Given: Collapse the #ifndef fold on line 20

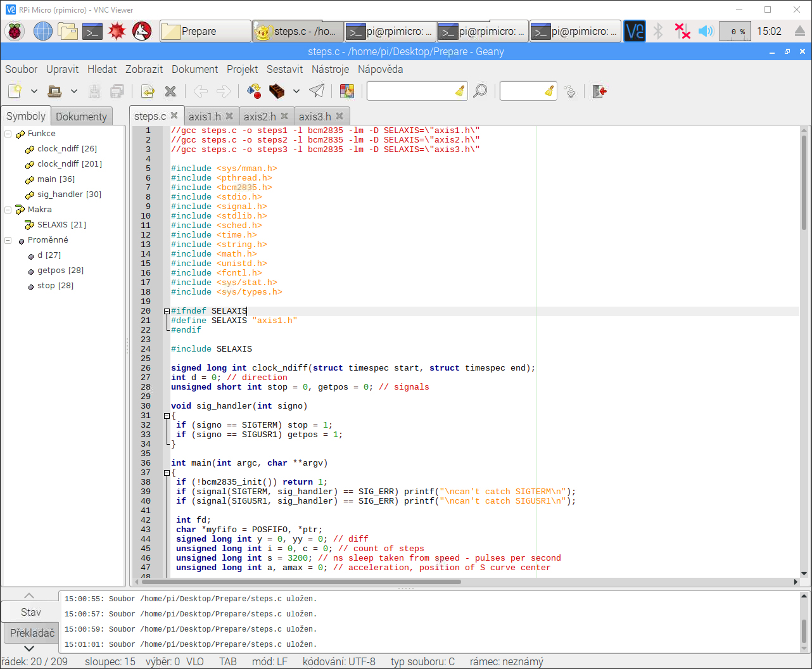Looking at the screenshot, I should tap(167, 311).
